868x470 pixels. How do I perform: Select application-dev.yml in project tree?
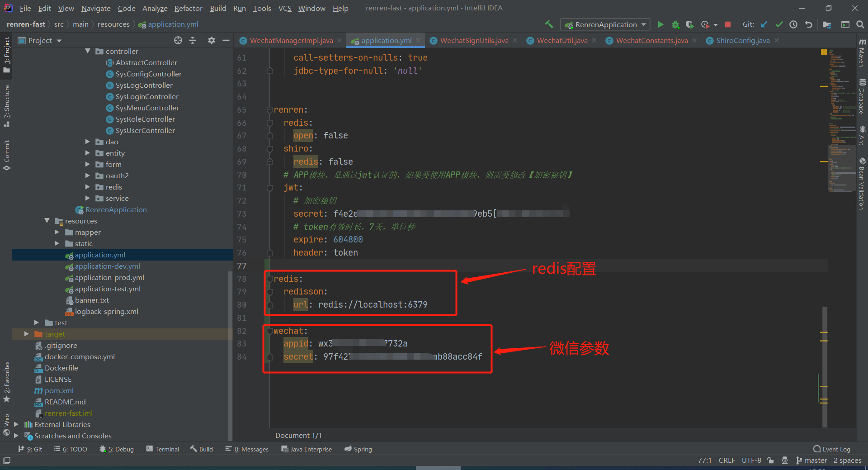point(107,266)
